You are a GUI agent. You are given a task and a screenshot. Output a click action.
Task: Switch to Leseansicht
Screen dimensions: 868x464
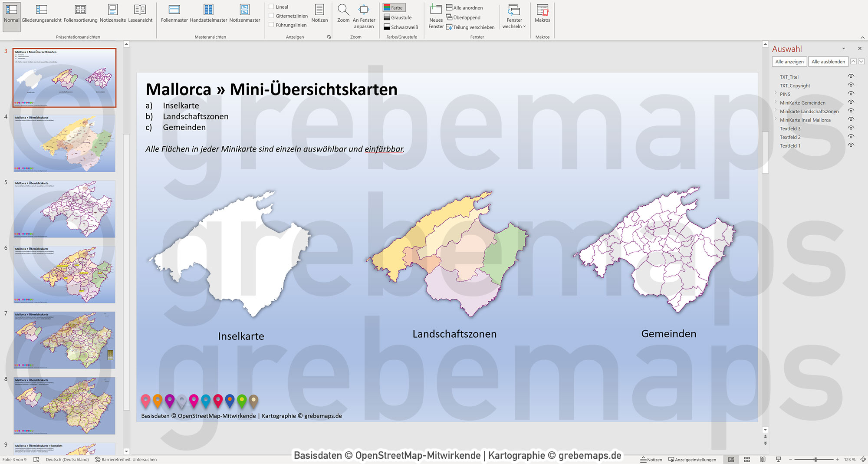point(140,13)
